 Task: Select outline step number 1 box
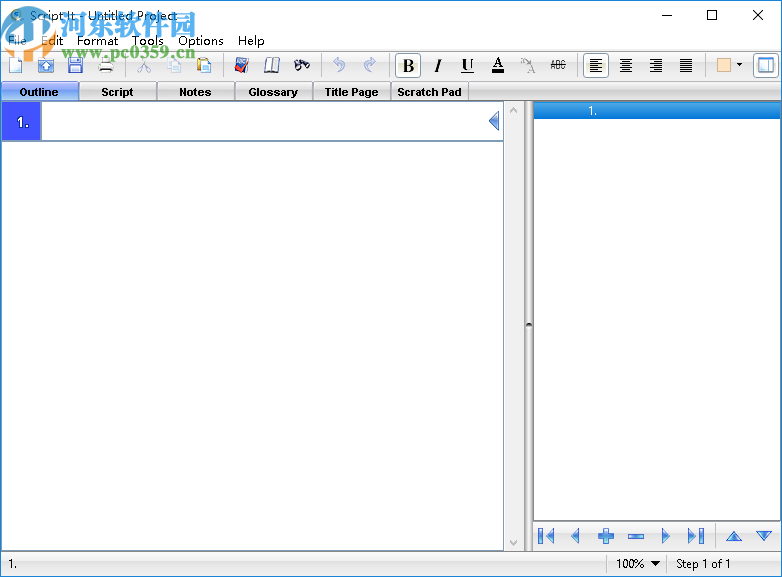point(21,122)
